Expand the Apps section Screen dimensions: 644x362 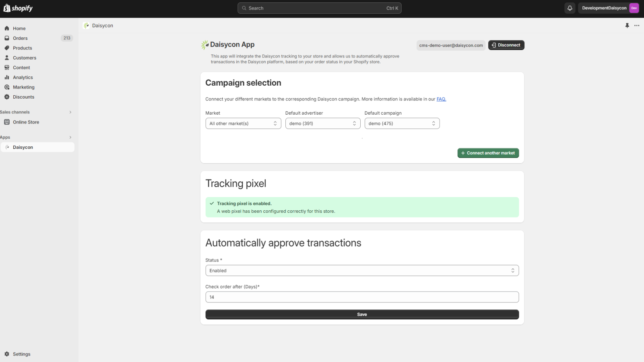coord(70,137)
